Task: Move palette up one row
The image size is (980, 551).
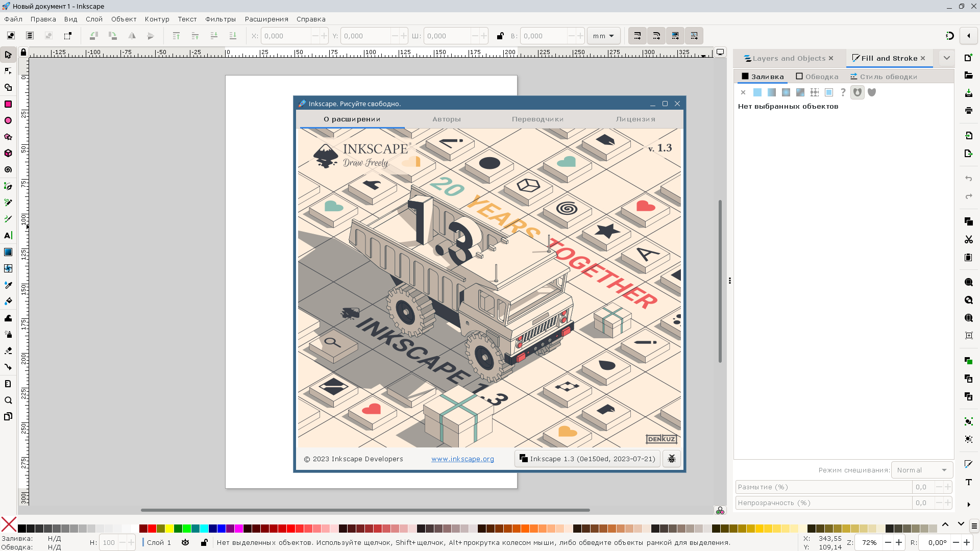Action: point(945,524)
